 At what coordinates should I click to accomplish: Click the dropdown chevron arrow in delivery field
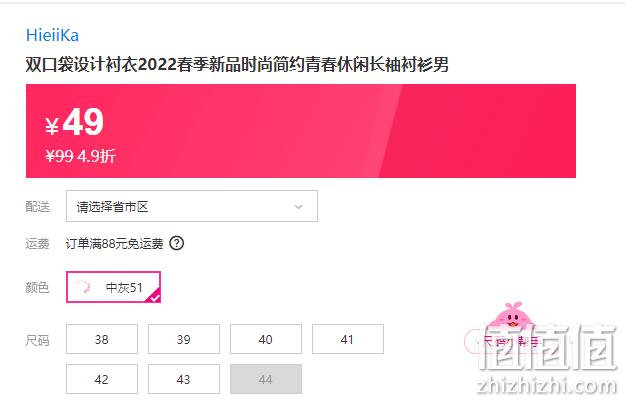pyautogui.click(x=298, y=207)
